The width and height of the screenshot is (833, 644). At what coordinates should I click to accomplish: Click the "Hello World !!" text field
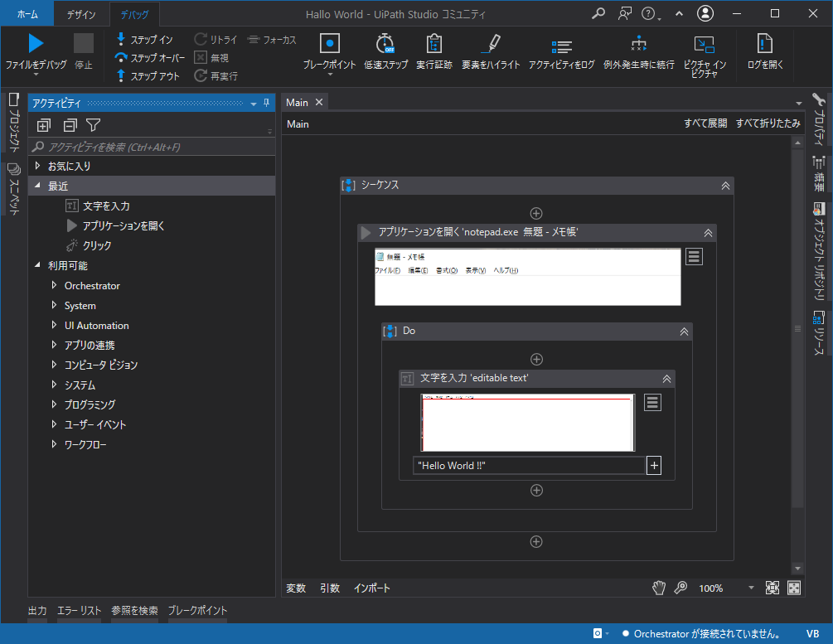click(529, 466)
